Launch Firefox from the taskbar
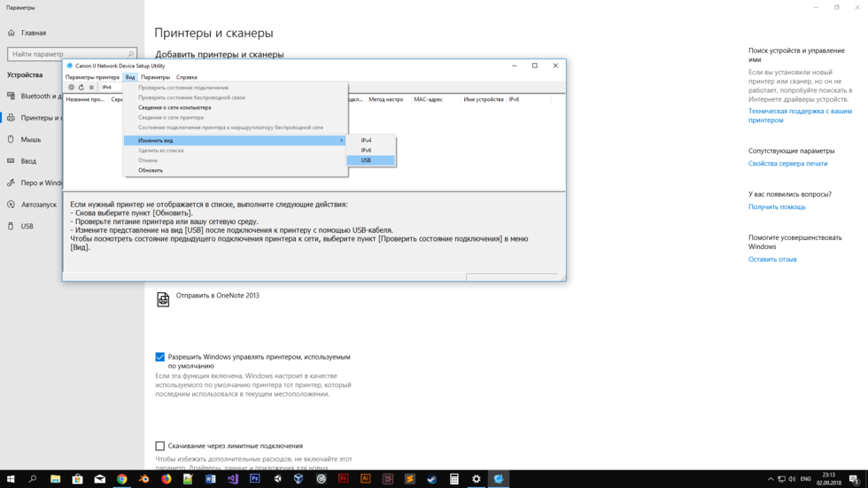 [x=166, y=479]
